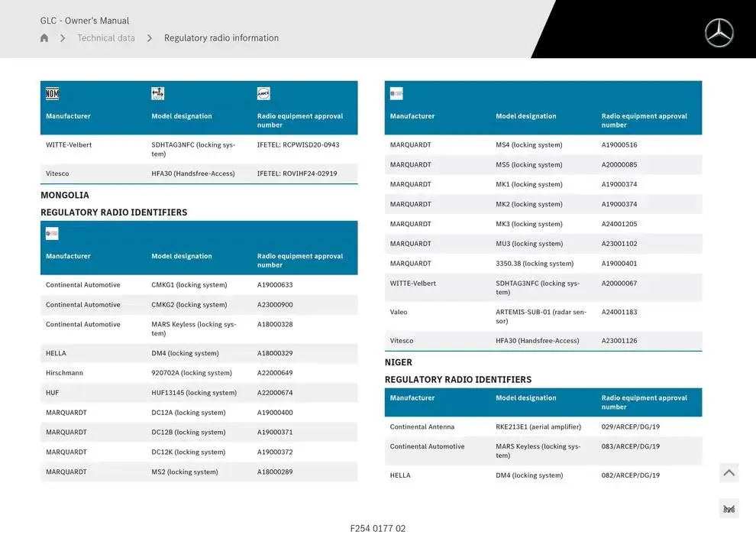Screen dimensions: 756x535
Task: Click the MONGOLIA section heading
Action: [65, 195]
